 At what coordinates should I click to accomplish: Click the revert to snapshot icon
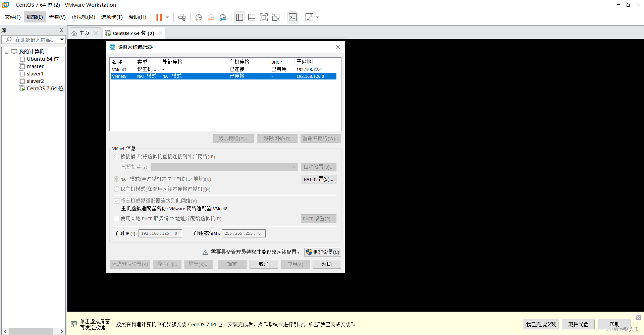click(211, 17)
